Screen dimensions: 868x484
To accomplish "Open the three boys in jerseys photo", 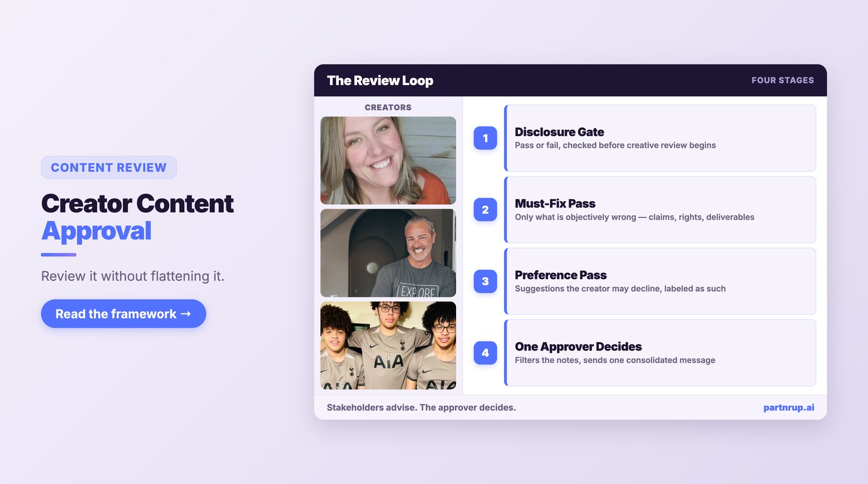I will (388, 345).
